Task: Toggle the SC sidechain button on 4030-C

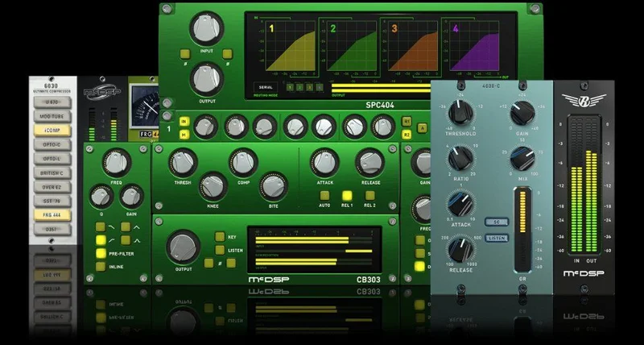Action: tap(497, 222)
